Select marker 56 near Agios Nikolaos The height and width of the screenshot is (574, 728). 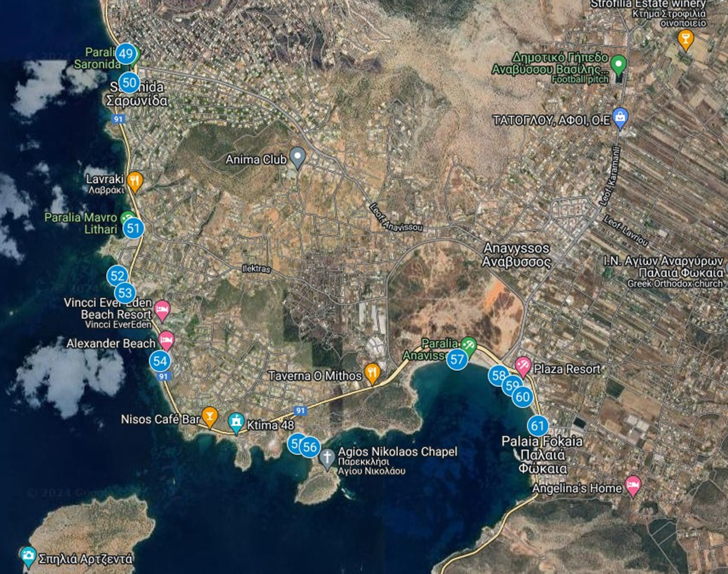[x=310, y=447]
